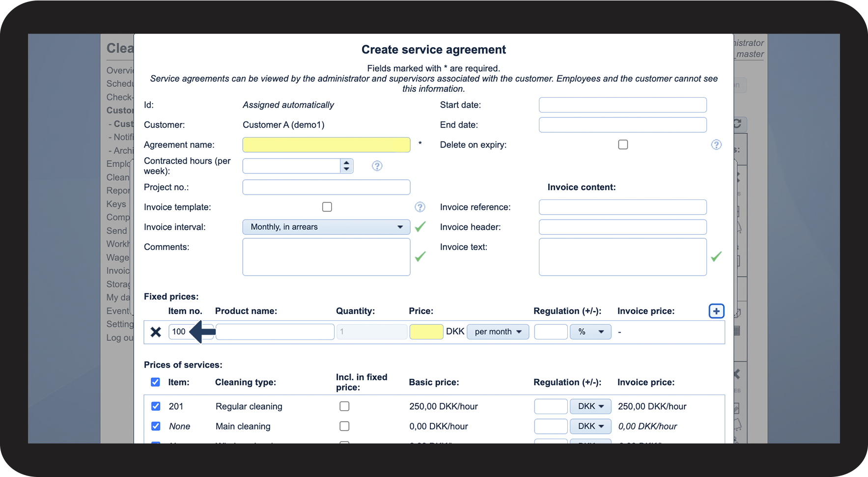The image size is (868, 477).
Task: Click the Start date field
Action: [622, 105]
